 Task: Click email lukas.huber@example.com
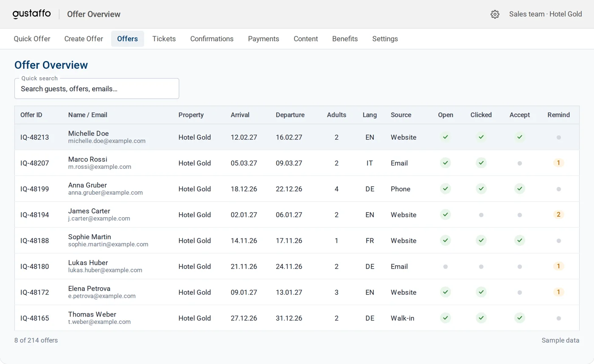pyautogui.click(x=105, y=270)
